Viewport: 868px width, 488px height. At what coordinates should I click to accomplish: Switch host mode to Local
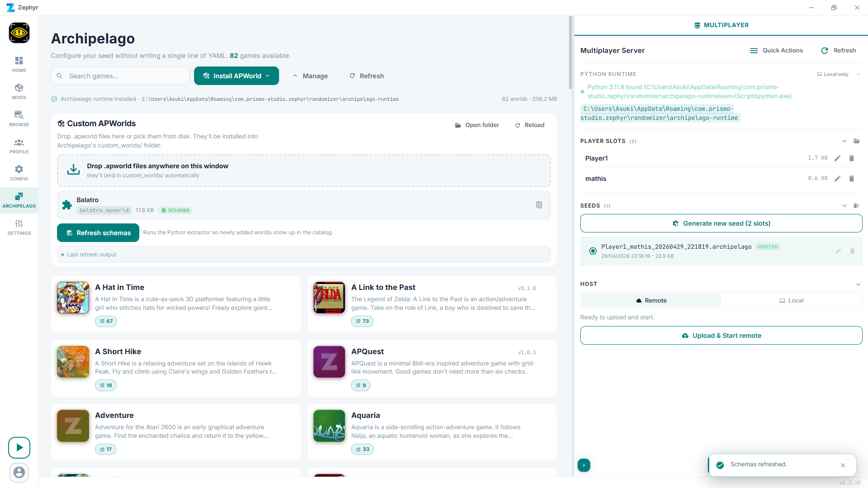(x=791, y=300)
